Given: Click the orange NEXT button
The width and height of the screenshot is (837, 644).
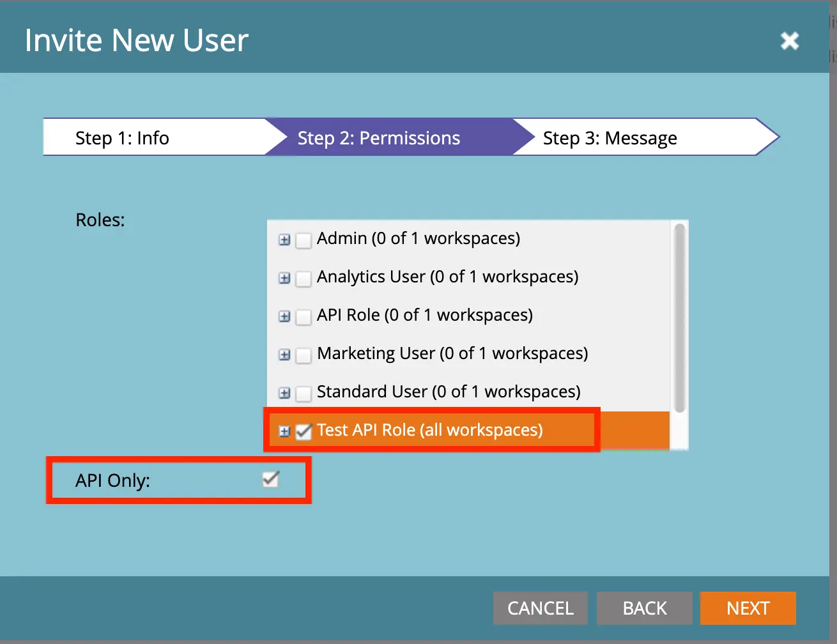Looking at the screenshot, I should click(x=748, y=608).
